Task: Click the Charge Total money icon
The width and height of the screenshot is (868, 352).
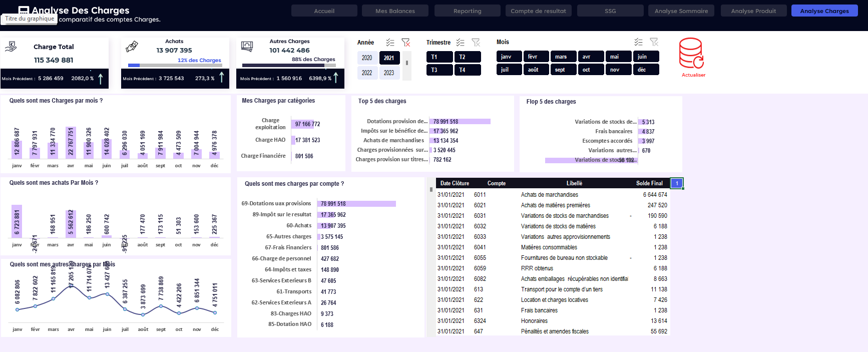Action: [x=11, y=47]
